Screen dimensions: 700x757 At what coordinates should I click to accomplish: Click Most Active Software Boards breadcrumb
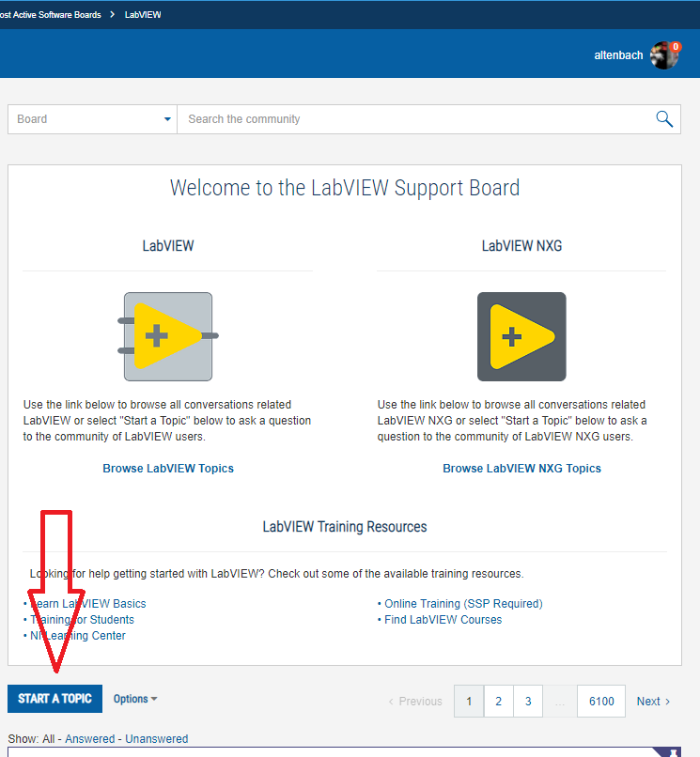pos(50,14)
